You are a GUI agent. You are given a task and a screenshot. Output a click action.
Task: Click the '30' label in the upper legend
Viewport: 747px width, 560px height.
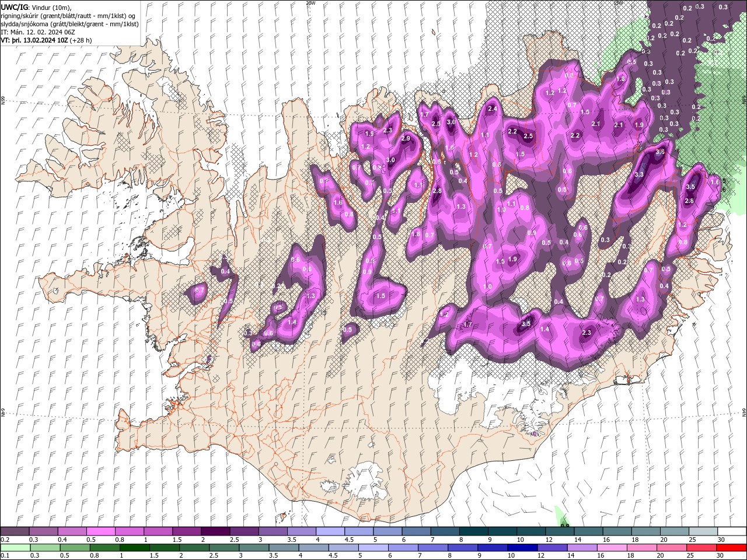coord(720,540)
